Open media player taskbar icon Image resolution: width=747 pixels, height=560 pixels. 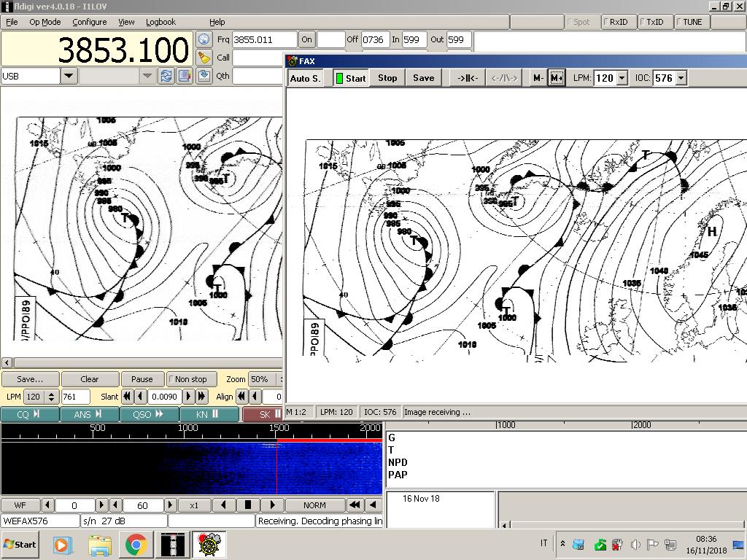pos(61,544)
